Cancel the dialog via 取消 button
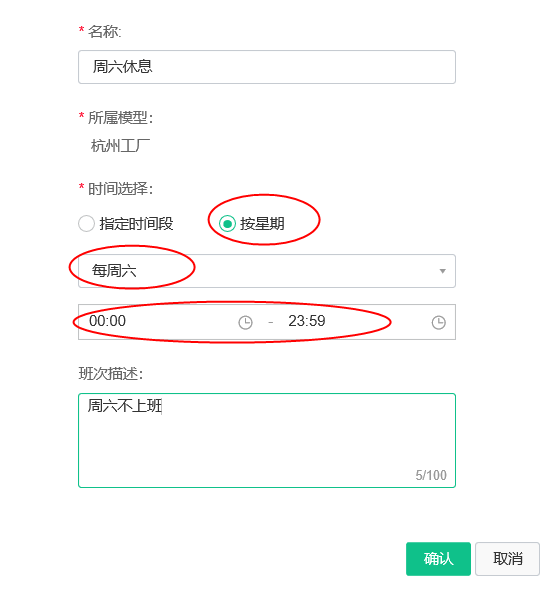Viewport: 547px width, 593px height. 508,559
